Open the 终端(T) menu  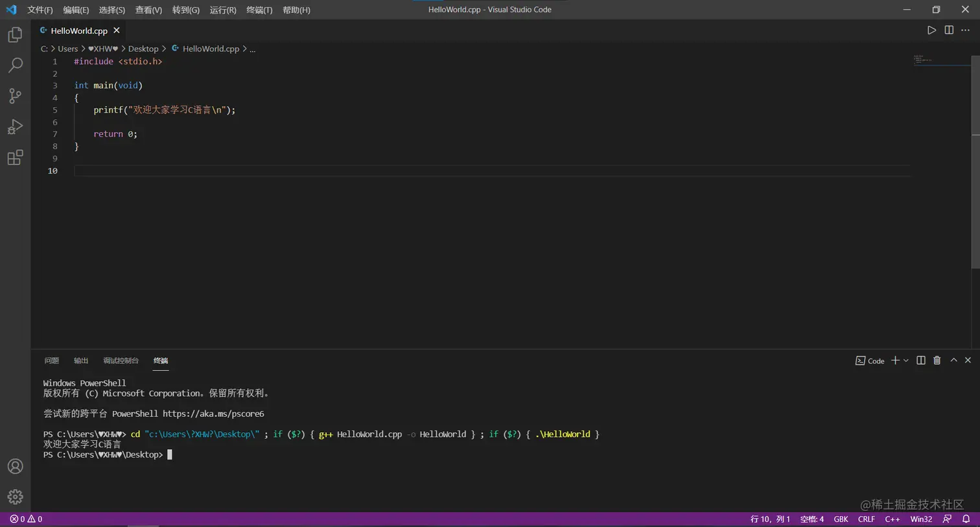[259, 10]
